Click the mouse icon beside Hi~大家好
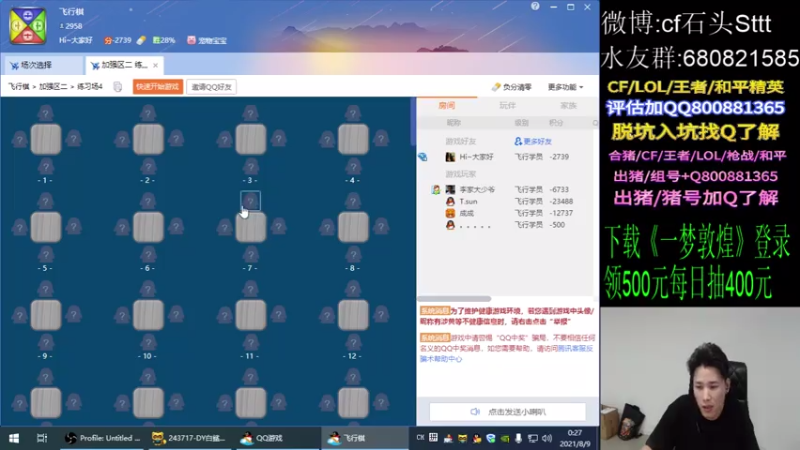Screen dimensions: 800x450 [422, 157]
